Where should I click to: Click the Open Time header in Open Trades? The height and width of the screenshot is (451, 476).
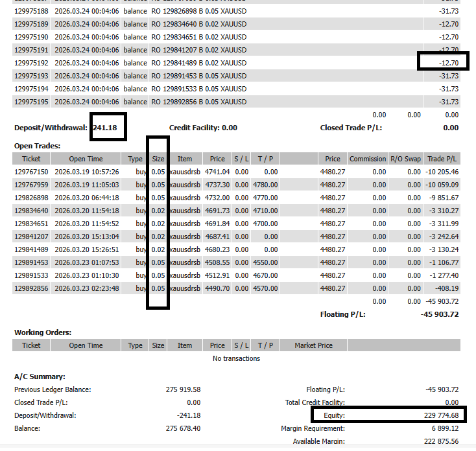86,159
